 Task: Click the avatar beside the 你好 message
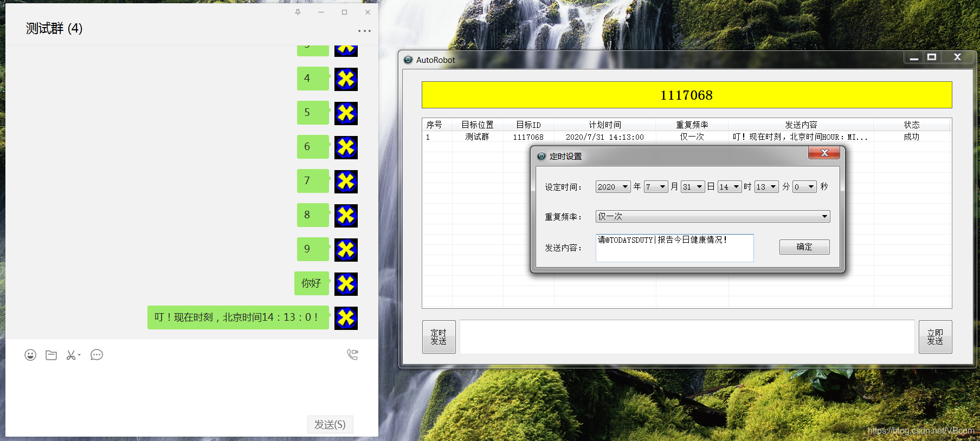pyautogui.click(x=346, y=284)
